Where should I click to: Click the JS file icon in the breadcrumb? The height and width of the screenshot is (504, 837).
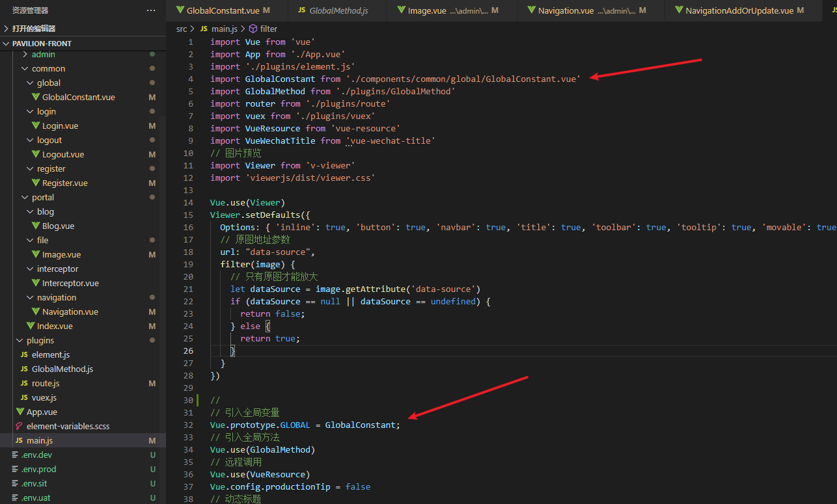(204, 29)
